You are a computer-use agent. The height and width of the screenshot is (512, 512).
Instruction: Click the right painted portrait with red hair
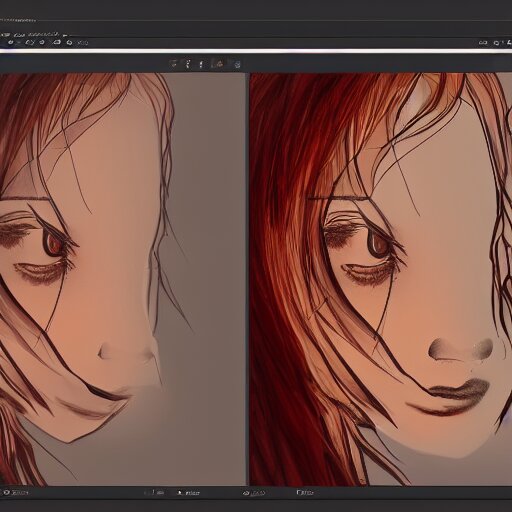click(x=381, y=279)
